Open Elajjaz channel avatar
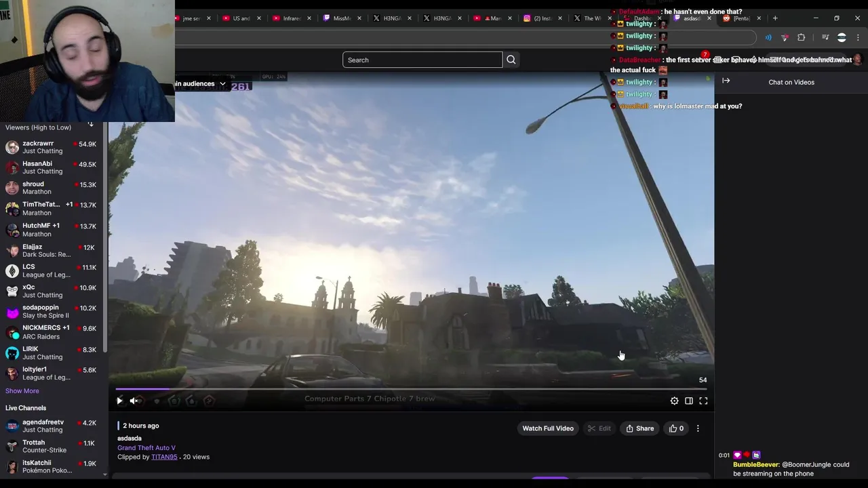 click(x=12, y=251)
